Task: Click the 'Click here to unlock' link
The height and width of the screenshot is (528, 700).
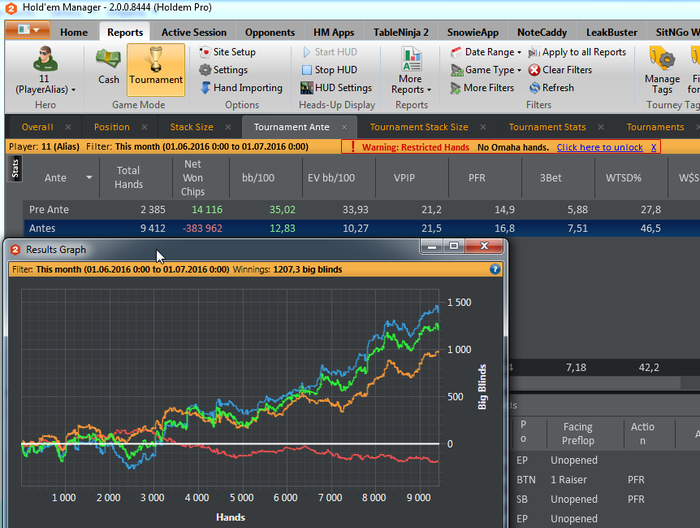Action: [x=600, y=147]
